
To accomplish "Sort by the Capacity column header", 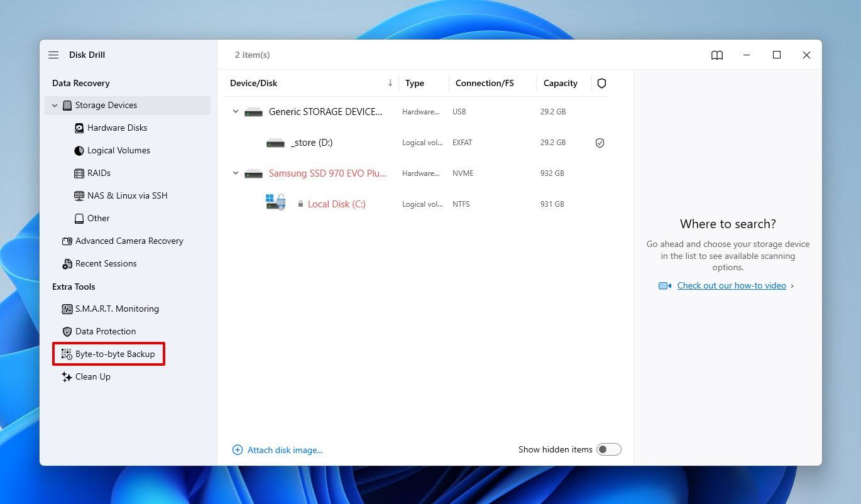I will (x=561, y=83).
